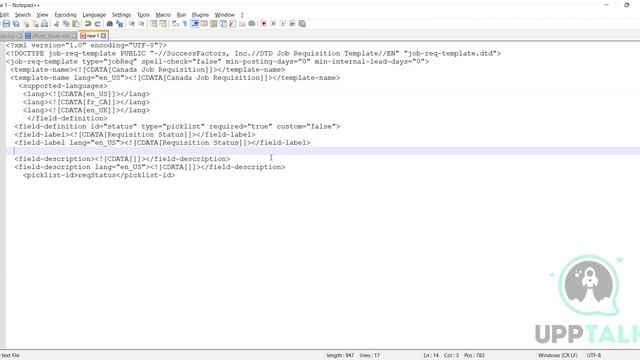Click the green Undo arrow
The width and height of the screenshot is (640, 360).
pyautogui.click(x=88, y=24)
